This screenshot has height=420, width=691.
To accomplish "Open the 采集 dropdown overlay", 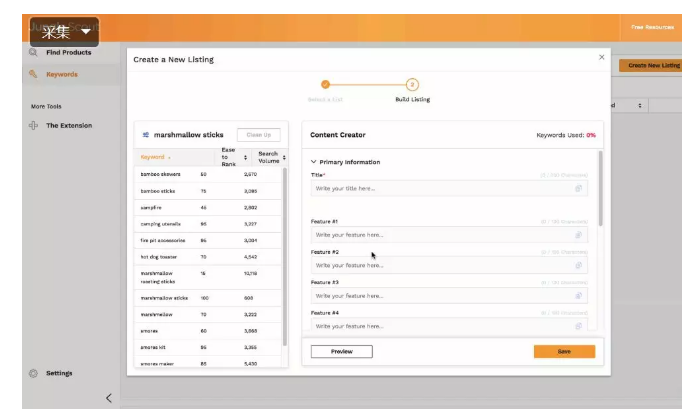I will point(64,31).
